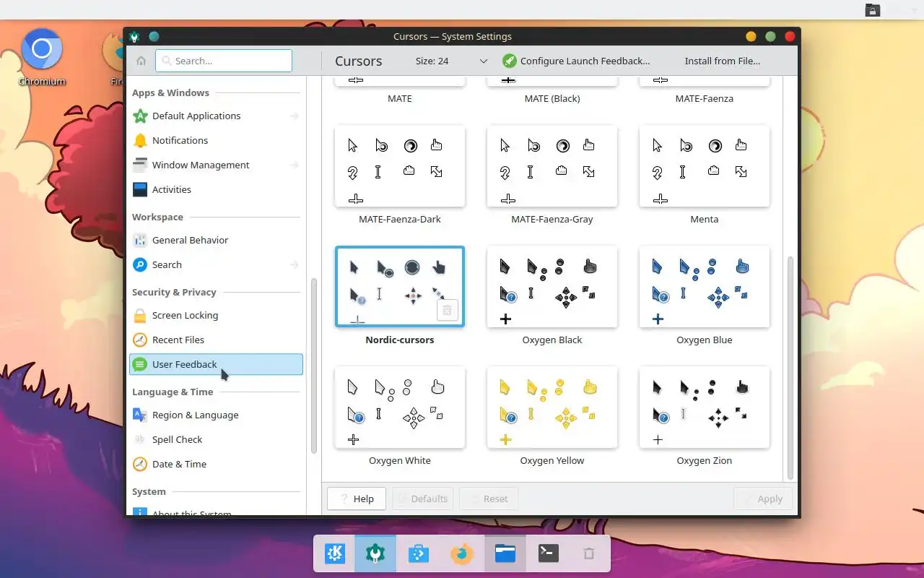924x578 pixels.
Task: Click the Defaults button
Action: 422,499
